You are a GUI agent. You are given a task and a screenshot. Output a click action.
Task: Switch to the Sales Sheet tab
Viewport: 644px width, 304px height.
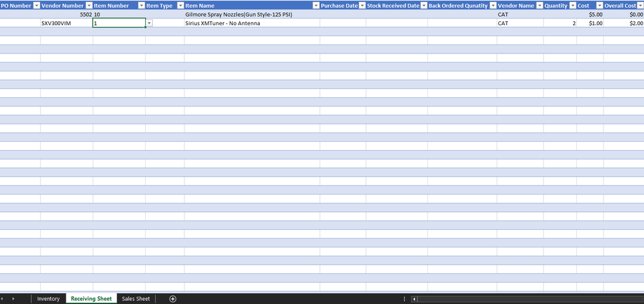coord(136,299)
